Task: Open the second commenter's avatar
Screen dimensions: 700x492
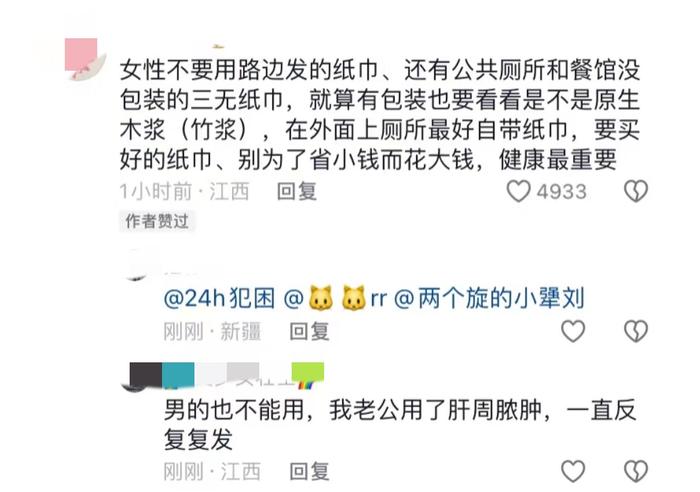Action: click(138, 268)
